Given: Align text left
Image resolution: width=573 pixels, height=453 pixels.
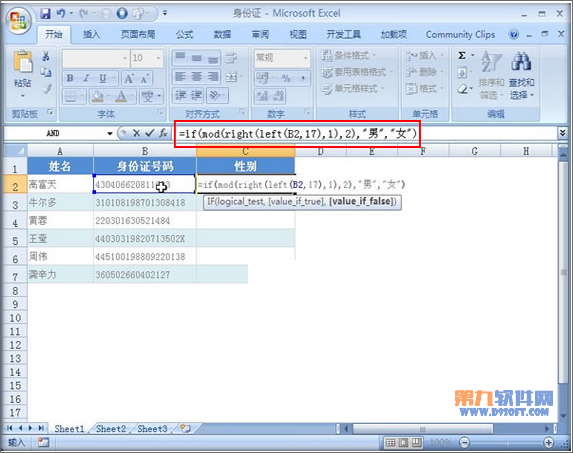Looking at the screenshot, I should 180,77.
